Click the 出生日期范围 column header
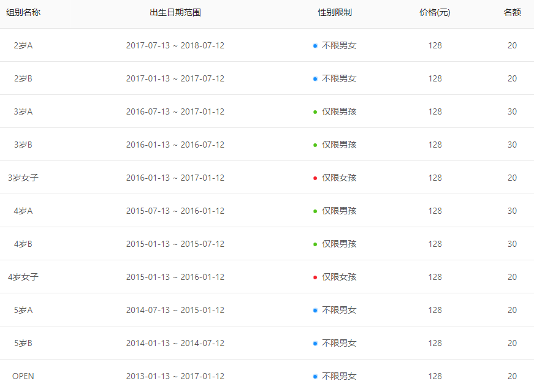534x392 pixels. [x=175, y=13]
